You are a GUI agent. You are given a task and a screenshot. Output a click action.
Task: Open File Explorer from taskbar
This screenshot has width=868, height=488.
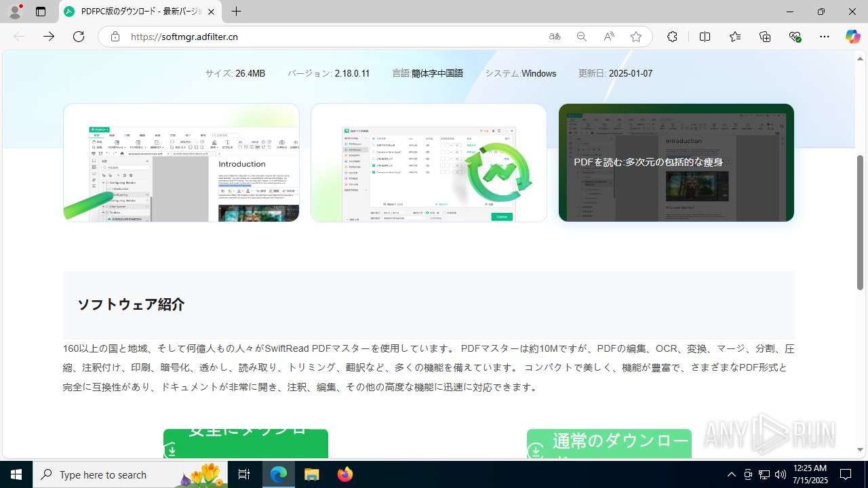coord(311,474)
